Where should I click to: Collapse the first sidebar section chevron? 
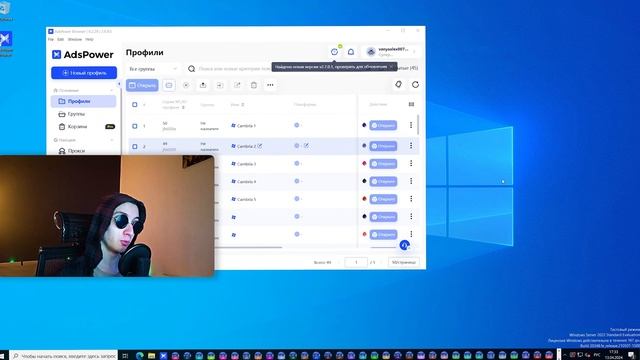point(112,90)
